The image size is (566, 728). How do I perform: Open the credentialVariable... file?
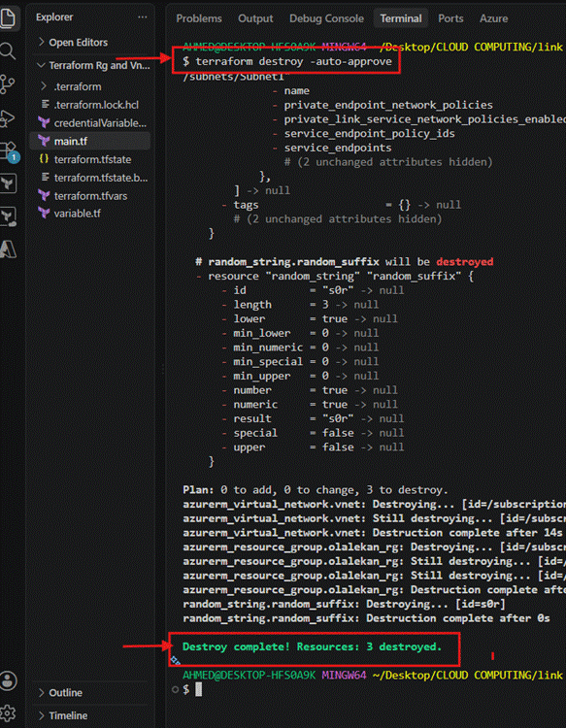point(100,123)
